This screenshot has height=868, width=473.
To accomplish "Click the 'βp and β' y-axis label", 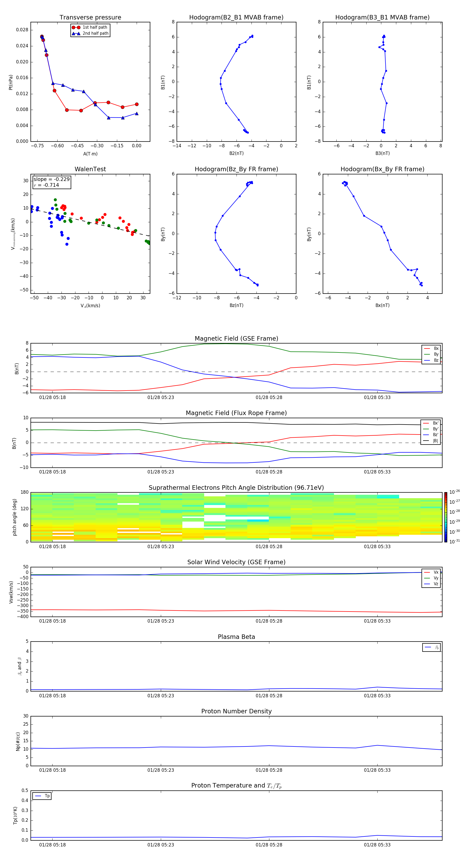I will pos(19,667).
